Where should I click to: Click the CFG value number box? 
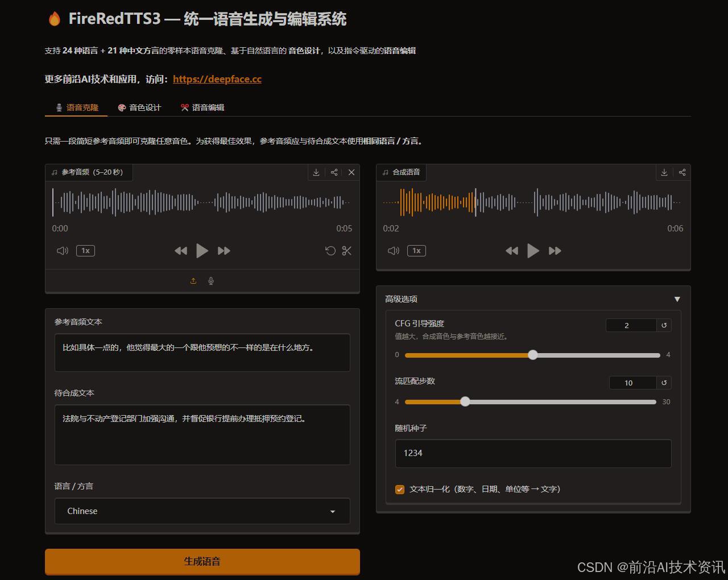click(x=631, y=325)
